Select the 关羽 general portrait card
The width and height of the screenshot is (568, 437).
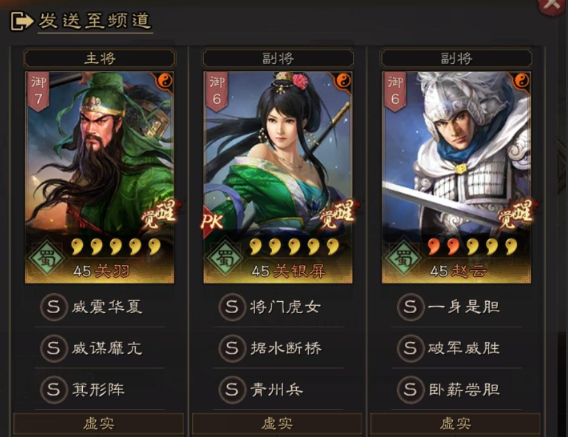[99, 177]
